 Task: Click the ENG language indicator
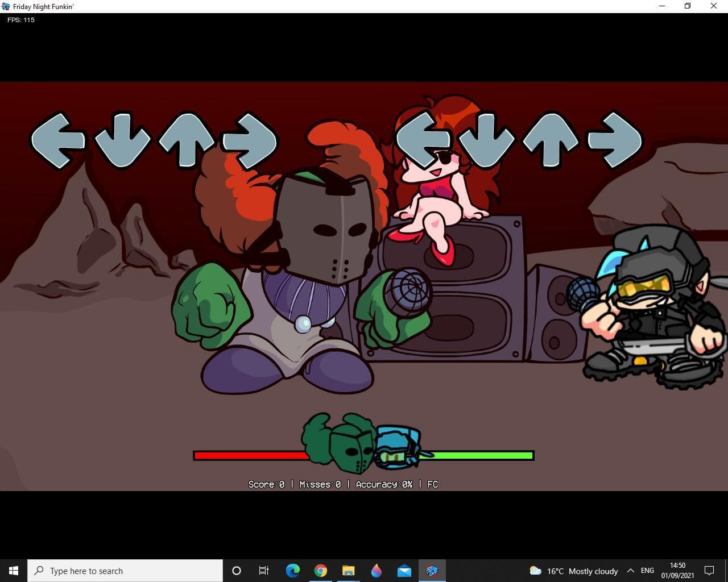pyautogui.click(x=647, y=571)
